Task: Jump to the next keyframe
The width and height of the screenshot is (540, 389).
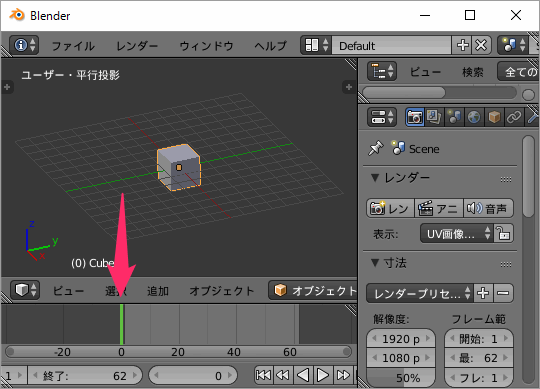Action: 343,375
